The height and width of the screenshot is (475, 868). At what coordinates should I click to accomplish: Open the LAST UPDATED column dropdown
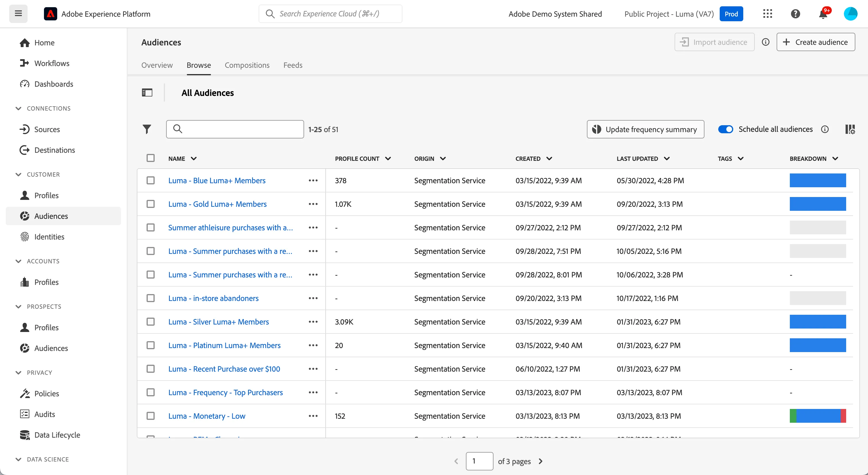coord(667,159)
